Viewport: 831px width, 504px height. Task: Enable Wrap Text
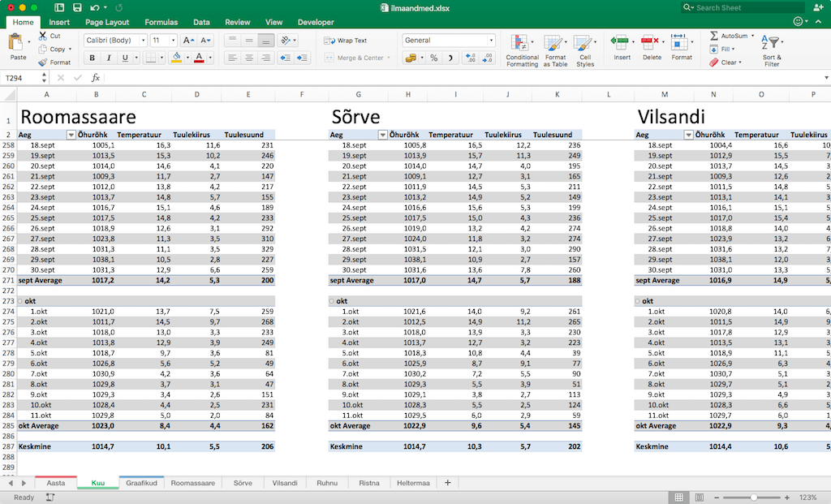[x=346, y=41]
